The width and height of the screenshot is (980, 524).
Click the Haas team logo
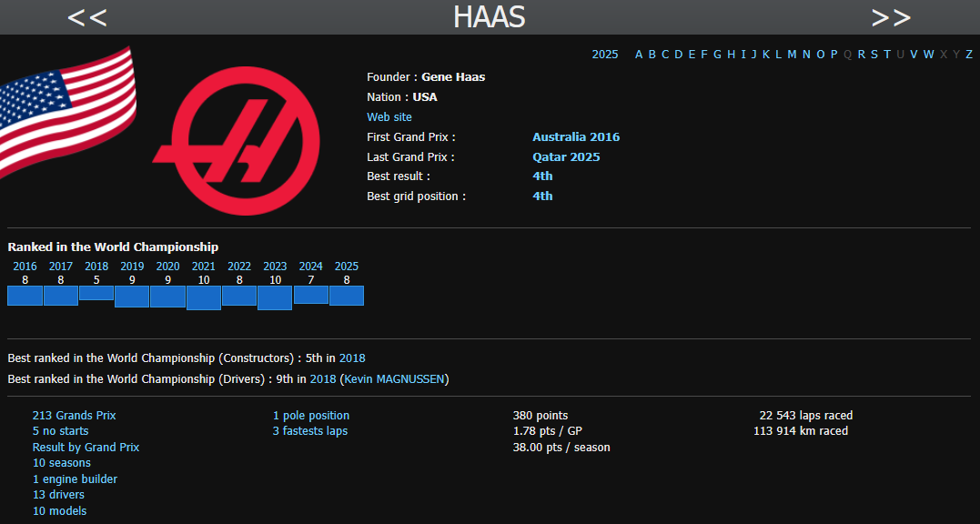tap(237, 140)
